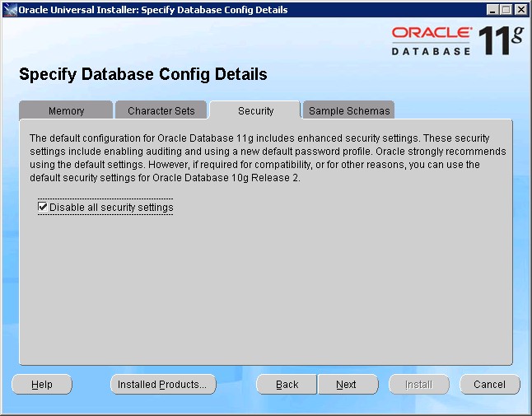Click the greyed-out Install button
The width and height of the screenshot is (532, 416).
pyautogui.click(x=419, y=385)
